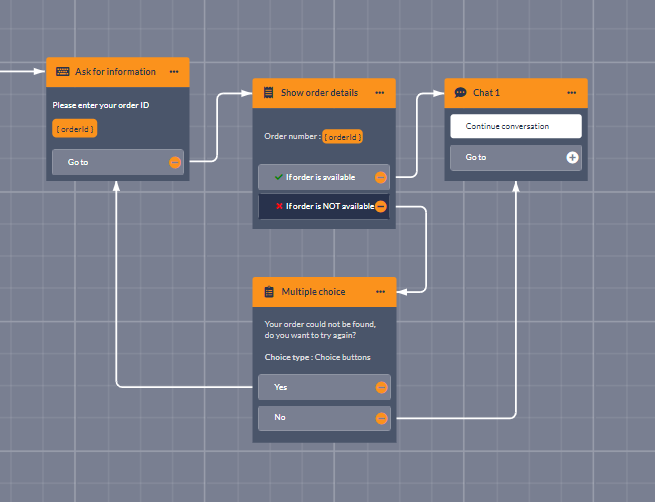The image size is (655, 502).
Task: Add connection with Chat 1 plus icon
Action: [x=572, y=157]
